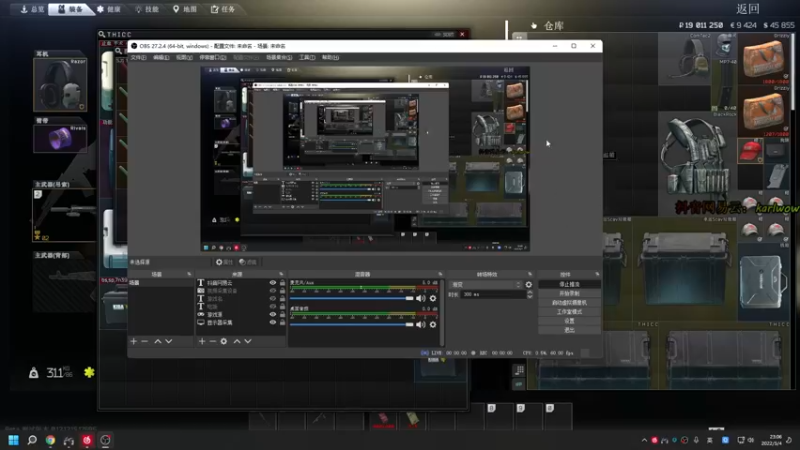Open the 停靠窗口 menu in OBS
800x450 pixels.
pyautogui.click(x=212, y=58)
